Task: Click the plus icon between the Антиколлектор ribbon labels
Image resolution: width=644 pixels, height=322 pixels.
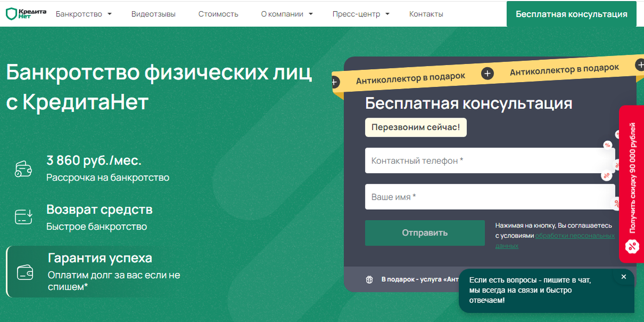Action: tap(487, 74)
